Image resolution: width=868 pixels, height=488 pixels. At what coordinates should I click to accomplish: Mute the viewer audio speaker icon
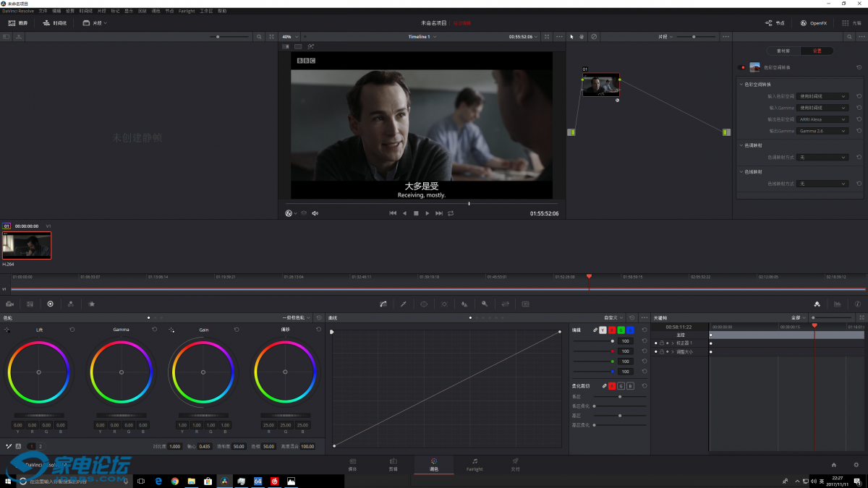[315, 213]
